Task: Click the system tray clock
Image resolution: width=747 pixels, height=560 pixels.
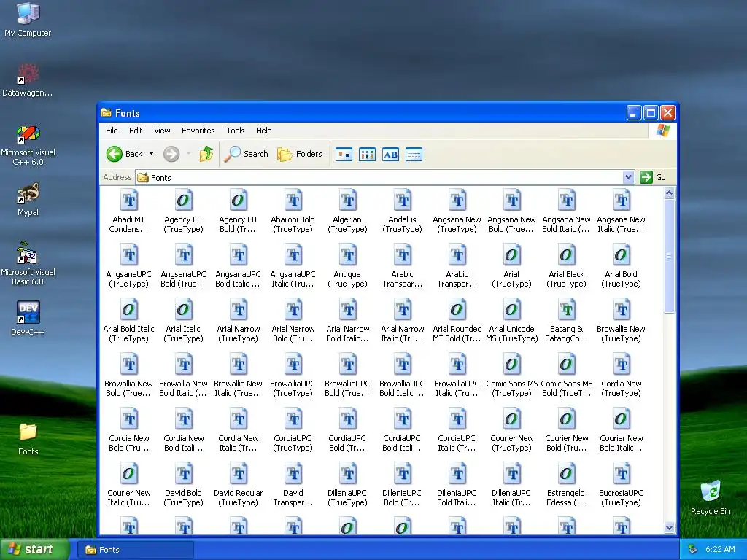Action: (720, 550)
